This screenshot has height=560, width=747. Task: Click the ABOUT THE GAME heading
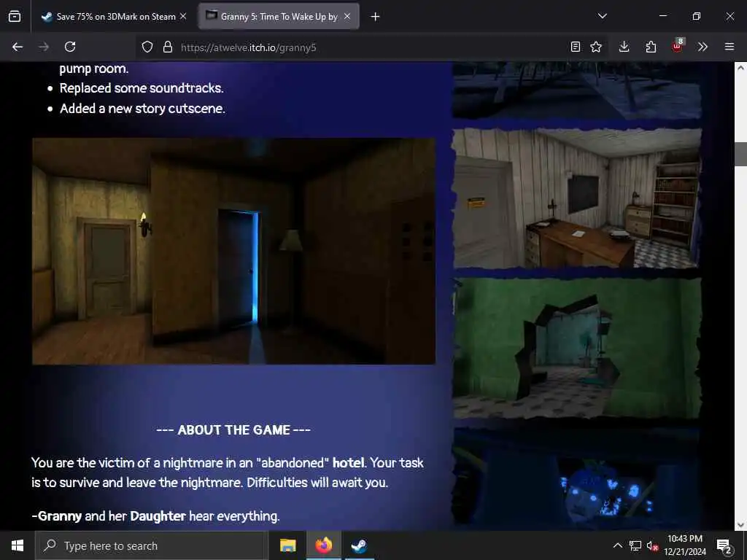click(233, 430)
